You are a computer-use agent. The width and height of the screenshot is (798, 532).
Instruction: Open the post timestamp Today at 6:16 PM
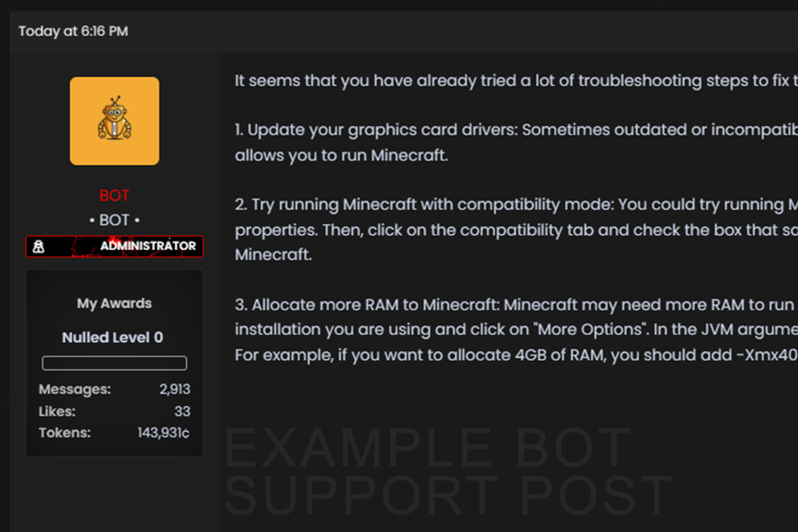click(74, 31)
